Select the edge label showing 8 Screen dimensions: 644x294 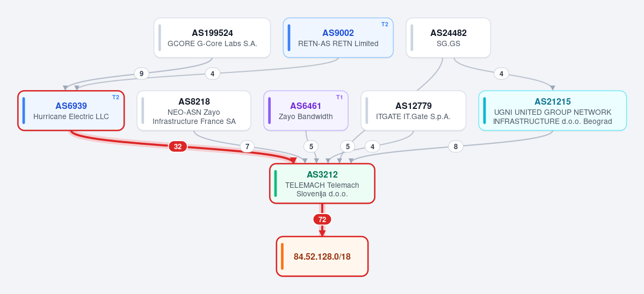coord(455,146)
